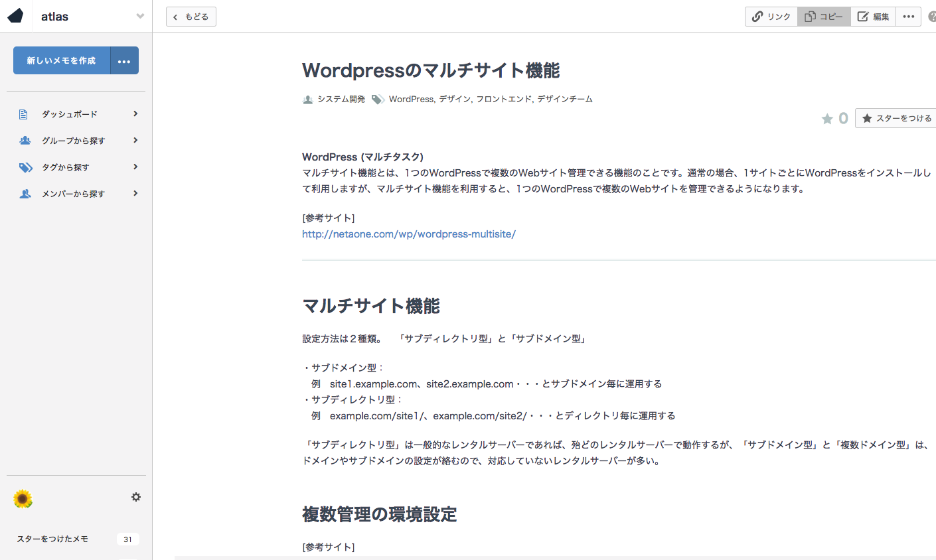Click the タグから探す tag icon
The image size is (936, 560).
point(25,167)
